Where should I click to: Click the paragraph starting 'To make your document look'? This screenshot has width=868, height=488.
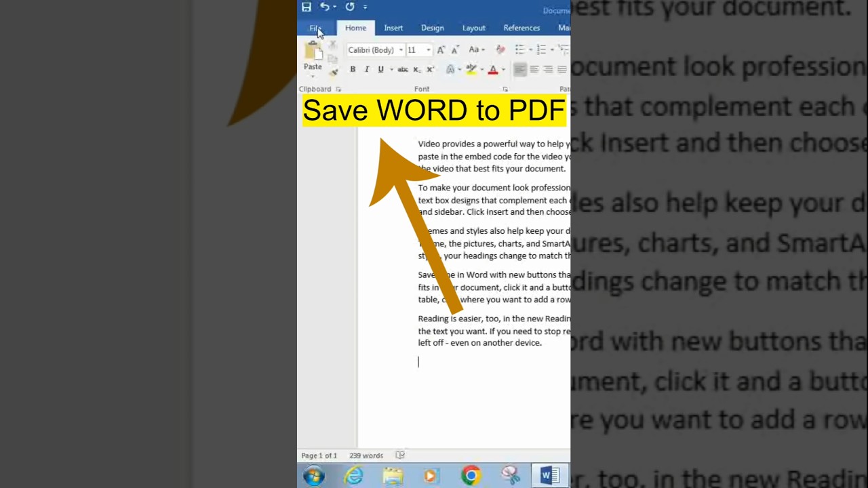[x=494, y=200]
